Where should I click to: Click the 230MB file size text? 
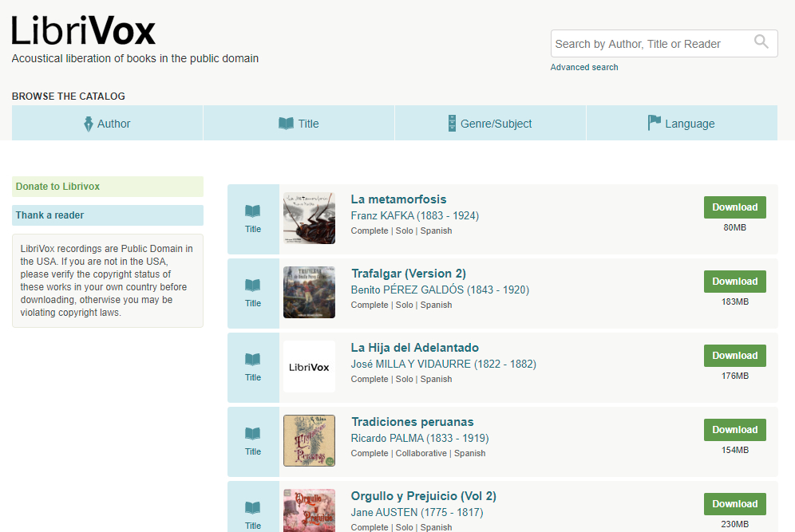tap(734, 524)
